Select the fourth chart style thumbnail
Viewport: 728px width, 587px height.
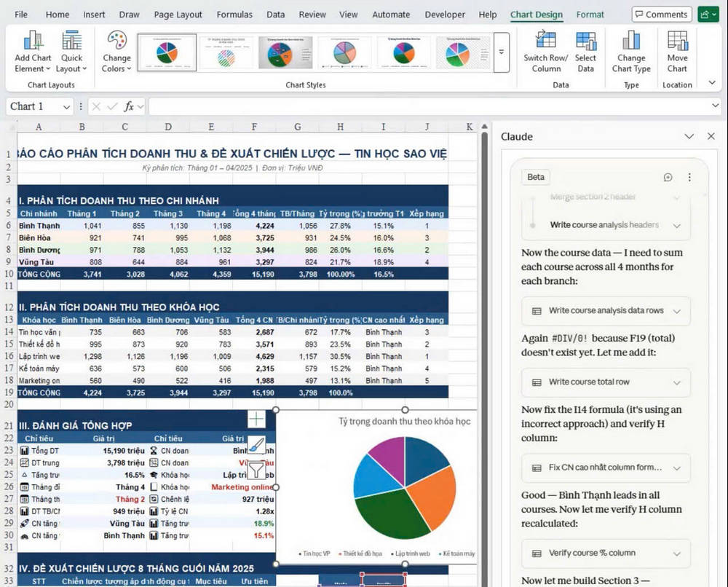click(x=344, y=52)
